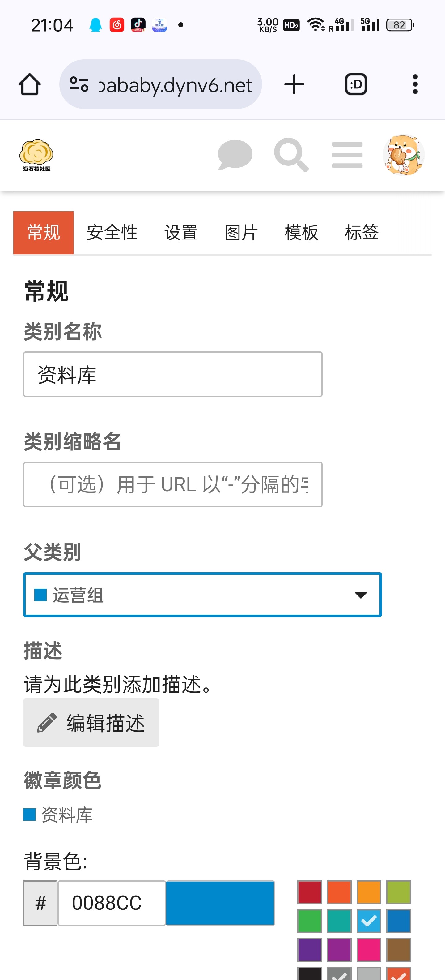Open the user avatar menu
445x980 pixels.
403,155
